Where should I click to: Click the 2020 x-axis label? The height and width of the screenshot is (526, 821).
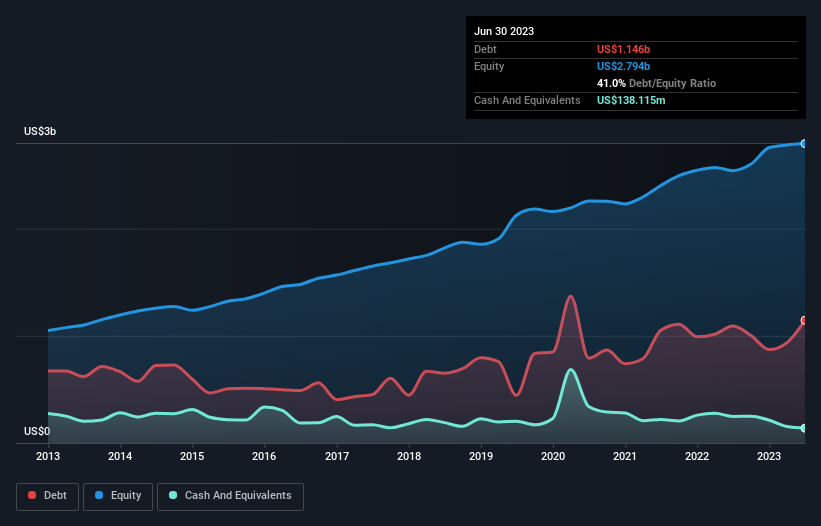[x=553, y=456]
